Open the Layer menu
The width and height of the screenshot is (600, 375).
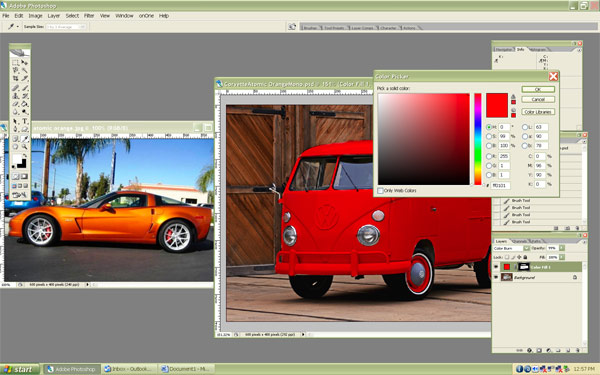tap(54, 16)
